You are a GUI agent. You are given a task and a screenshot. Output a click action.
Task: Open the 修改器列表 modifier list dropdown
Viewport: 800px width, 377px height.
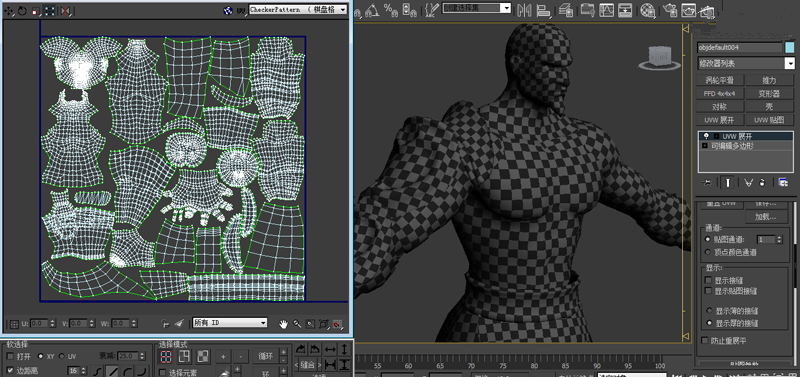745,63
